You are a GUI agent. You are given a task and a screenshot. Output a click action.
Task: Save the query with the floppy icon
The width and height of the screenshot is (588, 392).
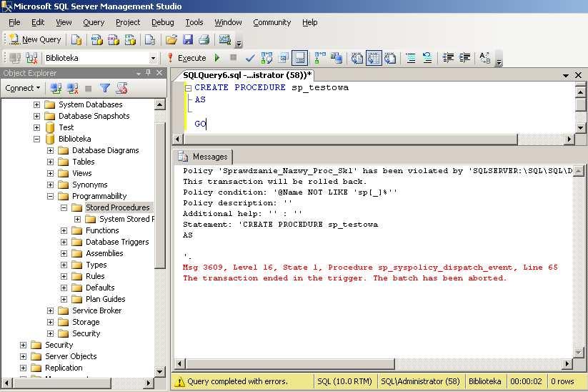pos(187,39)
